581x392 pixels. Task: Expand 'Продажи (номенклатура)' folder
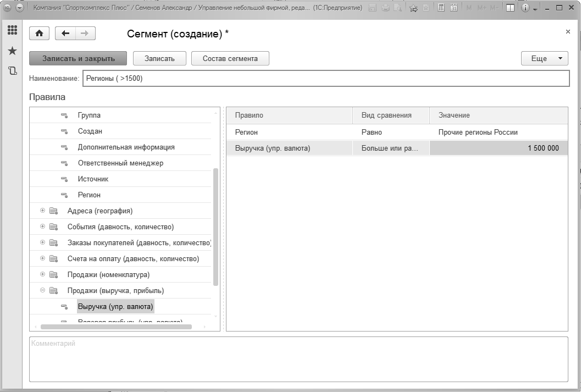pyautogui.click(x=43, y=274)
